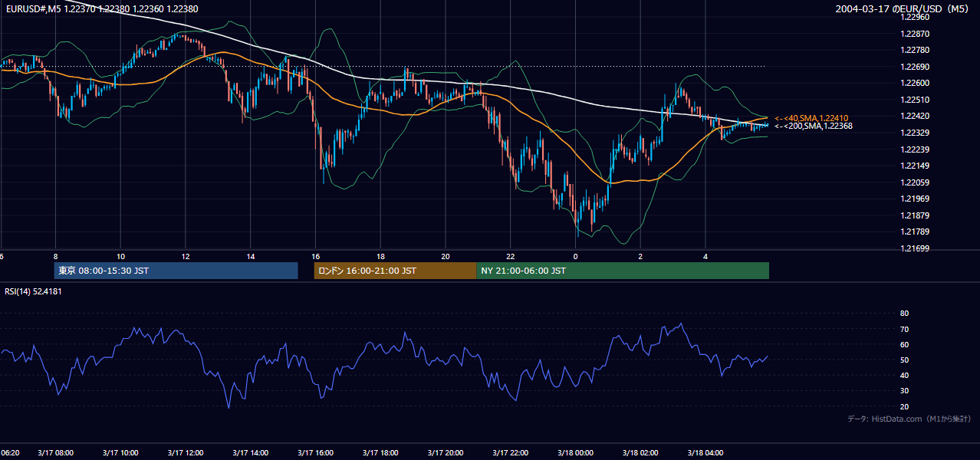The width and height of the screenshot is (980, 460).
Task: Click hour label 4 on the JST axis
Action: pos(705,256)
